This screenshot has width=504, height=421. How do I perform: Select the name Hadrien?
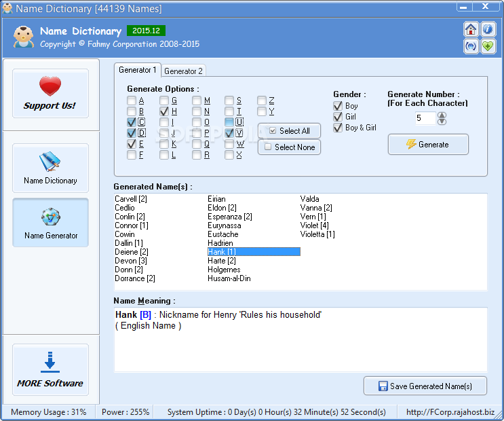tap(220, 243)
